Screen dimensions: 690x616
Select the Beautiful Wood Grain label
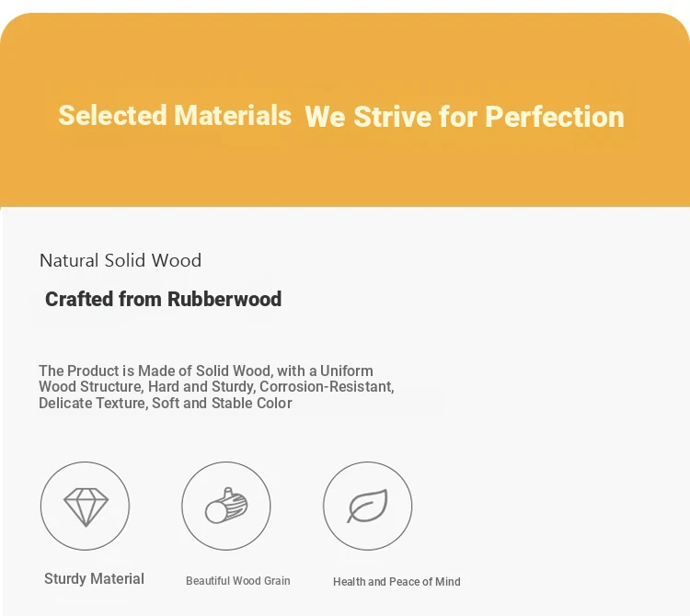238,581
